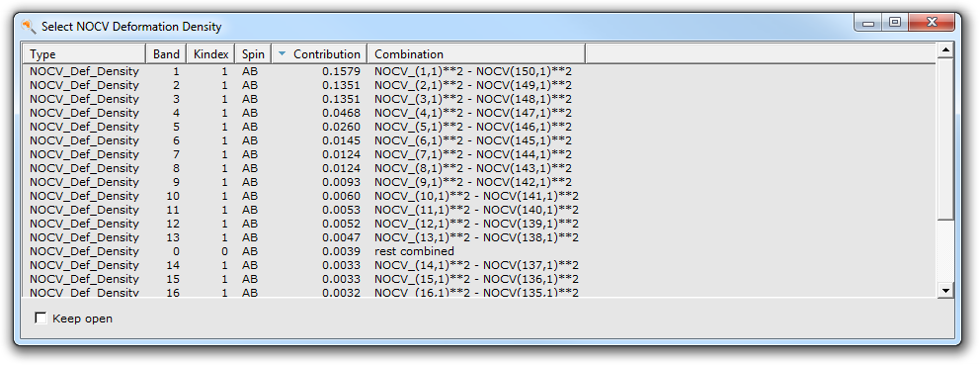The image size is (980, 365).
Task: Select the rest combined row
Action: click(479, 251)
